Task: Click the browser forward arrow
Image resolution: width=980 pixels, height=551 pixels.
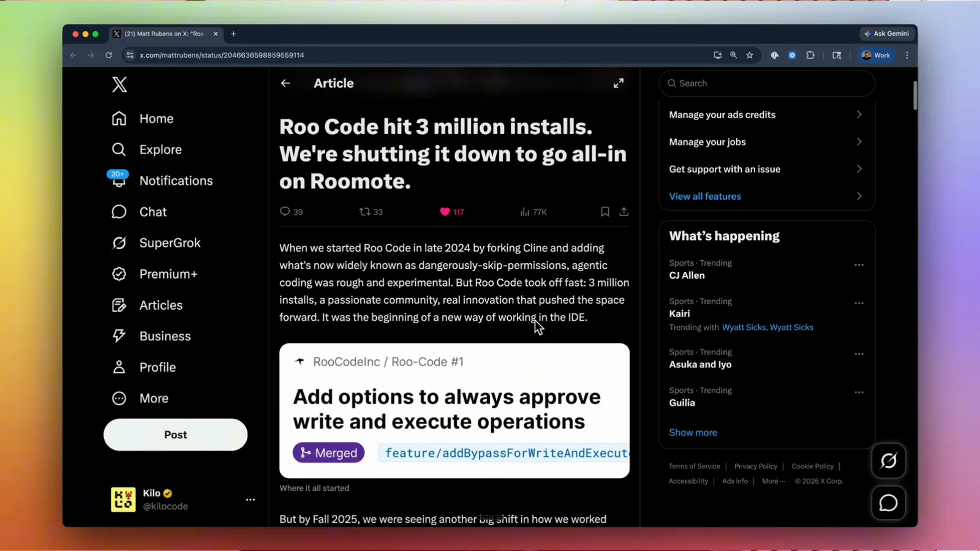Action: [x=91, y=55]
